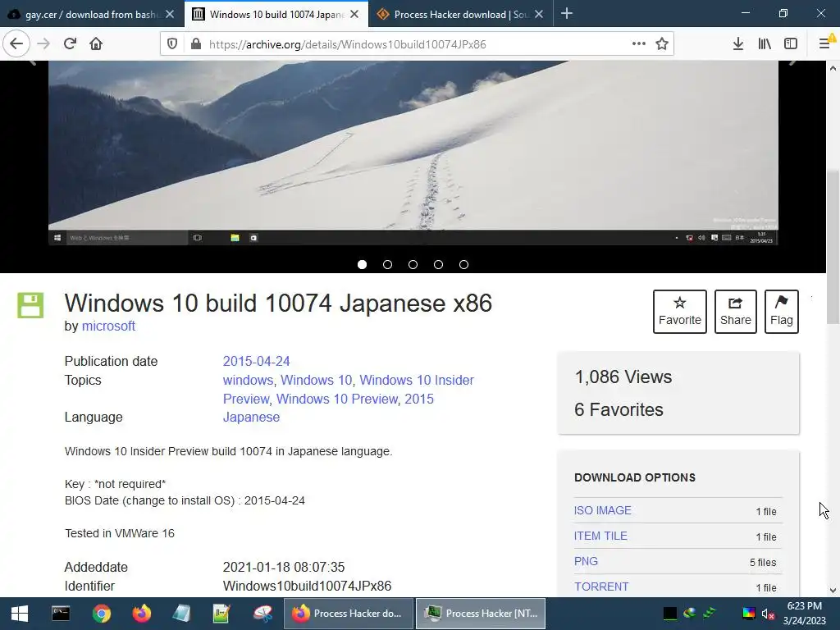Select the third carousel image dot
This screenshot has width=840, height=630.
413,265
